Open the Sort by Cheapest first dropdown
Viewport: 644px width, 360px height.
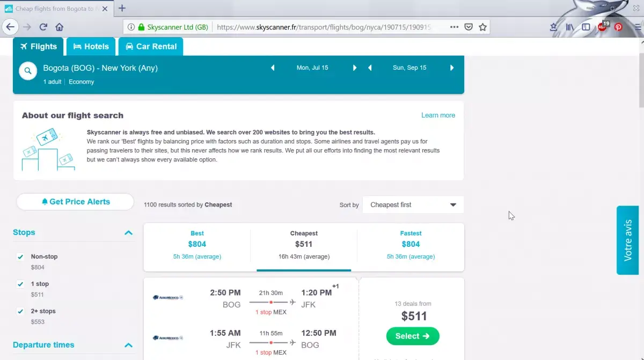pos(413,205)
